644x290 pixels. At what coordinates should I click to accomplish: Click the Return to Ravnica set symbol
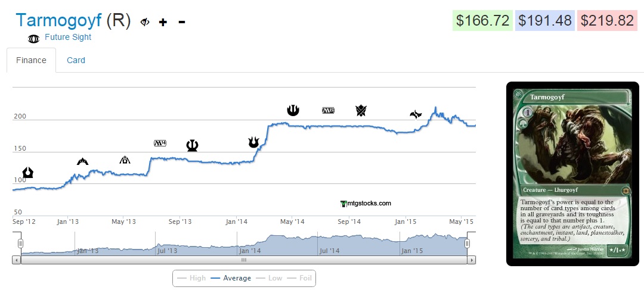click(x=27, y=173)
